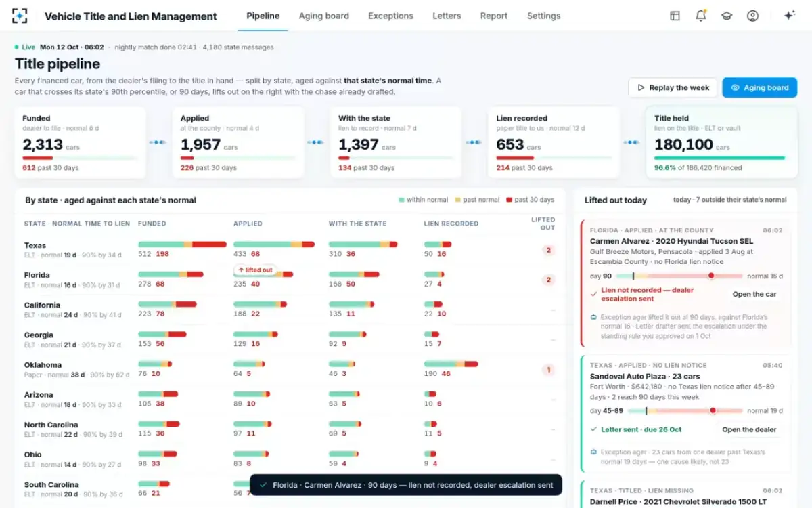This screenshot has width=812, height=508.
Task: Open the notifications bell
Action: tap(700, 16)
